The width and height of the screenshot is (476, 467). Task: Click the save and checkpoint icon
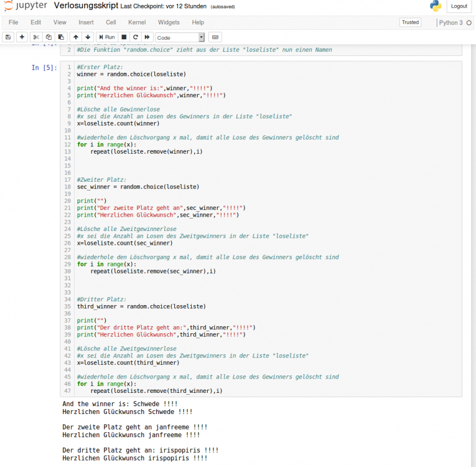(8, 37)
